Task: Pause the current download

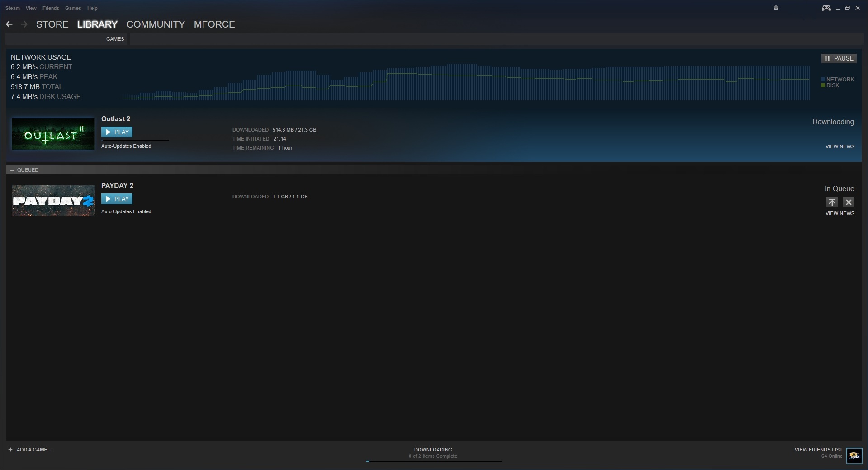Action: click(x=839, y=58)
